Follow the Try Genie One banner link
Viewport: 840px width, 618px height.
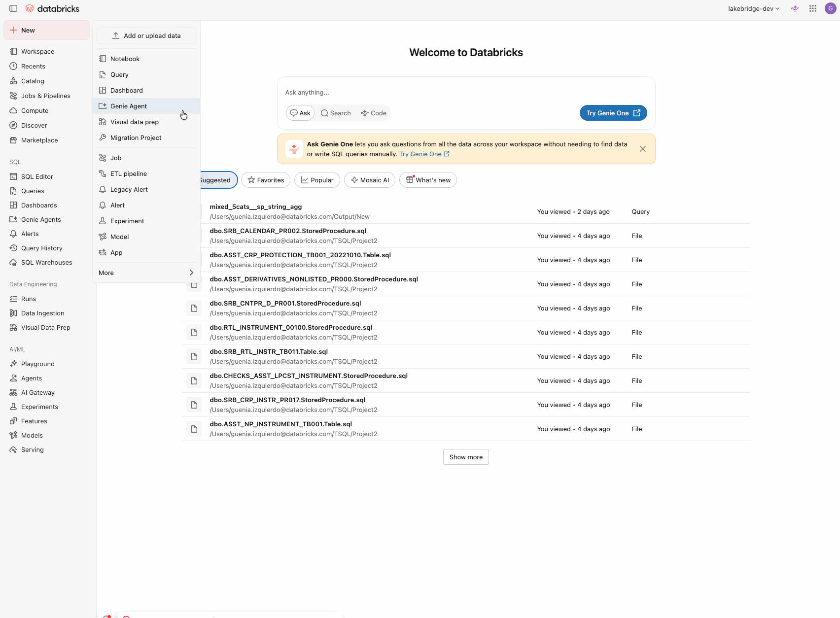[x=424, y=154]
